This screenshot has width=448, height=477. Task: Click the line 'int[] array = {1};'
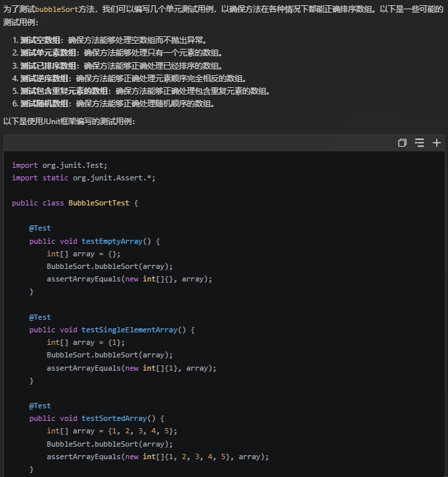86,342
